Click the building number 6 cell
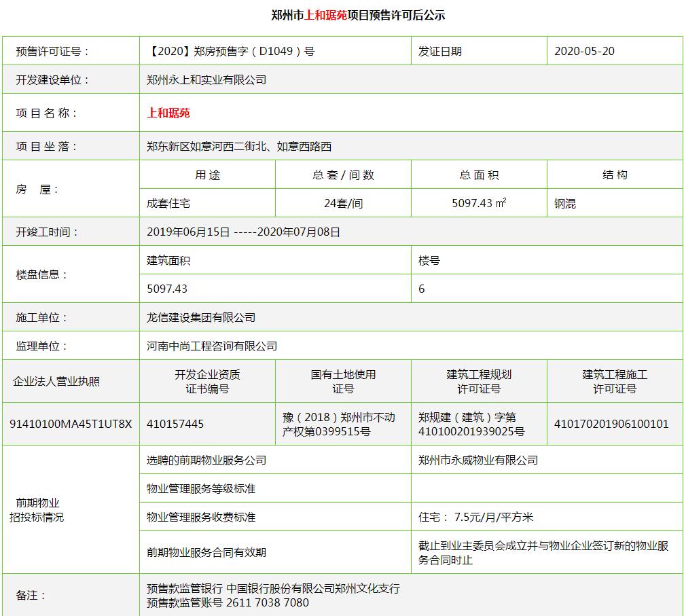Image resolution: width=684 pixels, height=616 pixels. [422, 289]
